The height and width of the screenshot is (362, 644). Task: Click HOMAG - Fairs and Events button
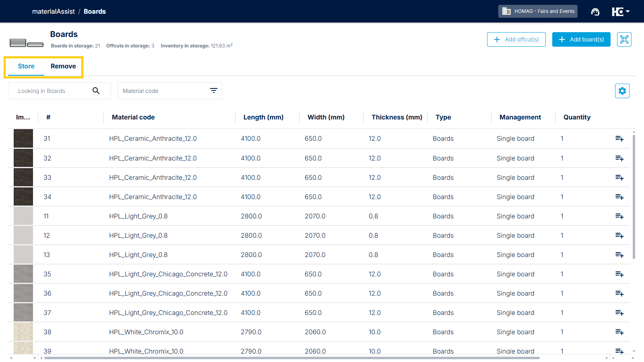[538, 11]
